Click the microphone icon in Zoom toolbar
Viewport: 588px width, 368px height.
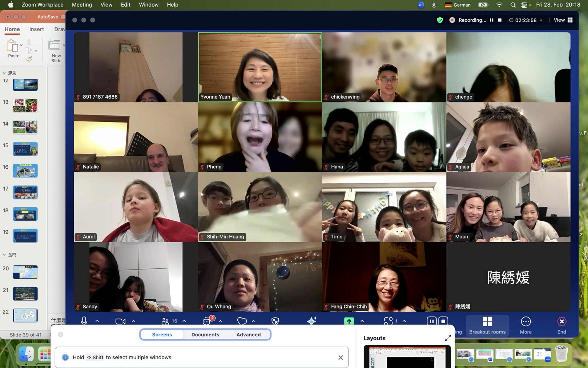click(84, 321)
